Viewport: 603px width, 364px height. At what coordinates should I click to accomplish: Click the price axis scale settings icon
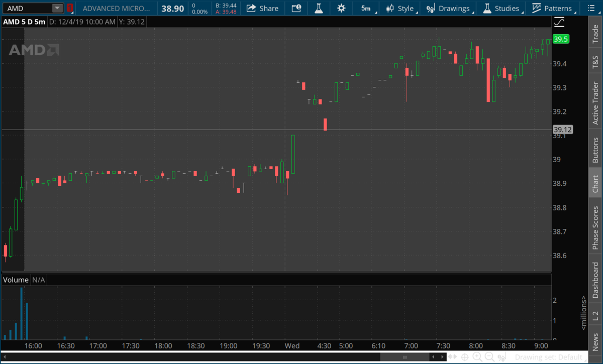559,22
